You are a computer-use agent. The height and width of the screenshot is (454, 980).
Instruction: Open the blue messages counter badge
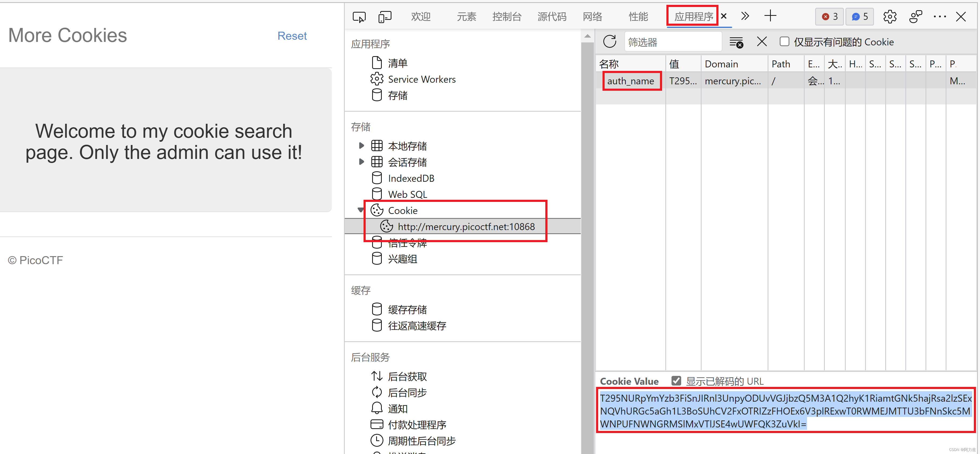[x=860, y=17]
